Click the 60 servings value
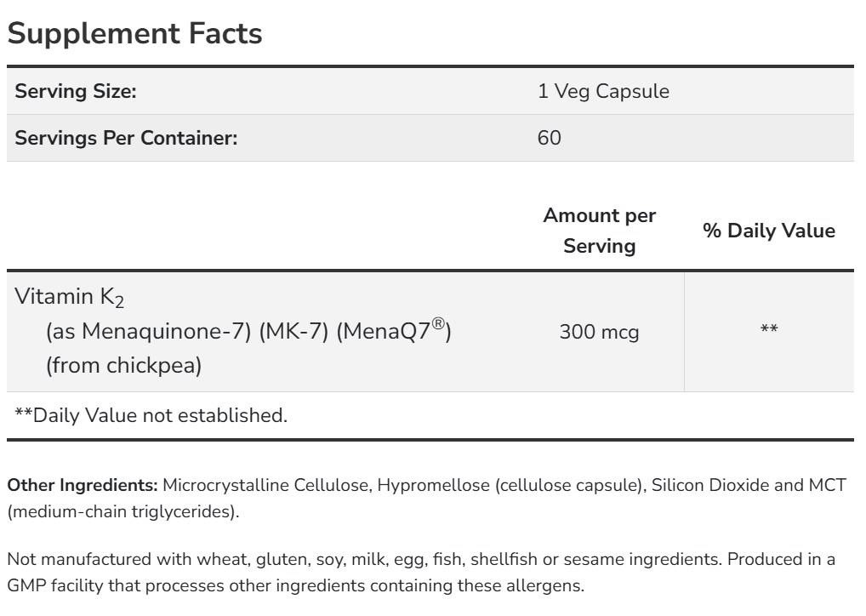This screenshot has height=616, width=866. tap(549, 138)
